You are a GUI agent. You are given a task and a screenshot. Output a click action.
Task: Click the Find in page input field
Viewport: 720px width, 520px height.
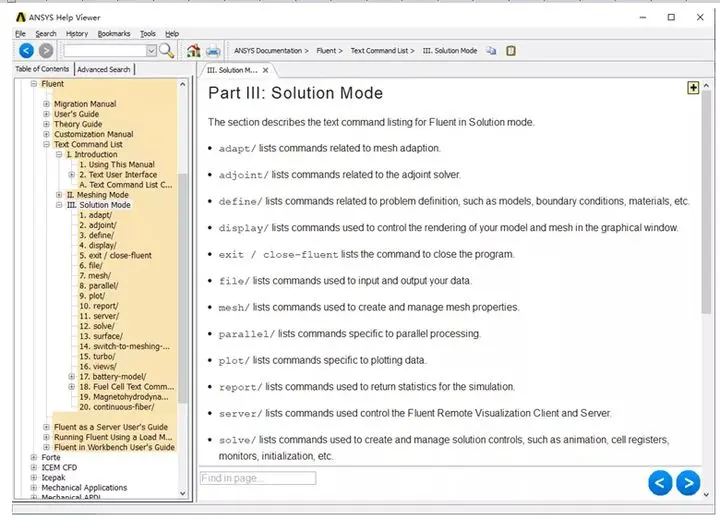(258, 478)
